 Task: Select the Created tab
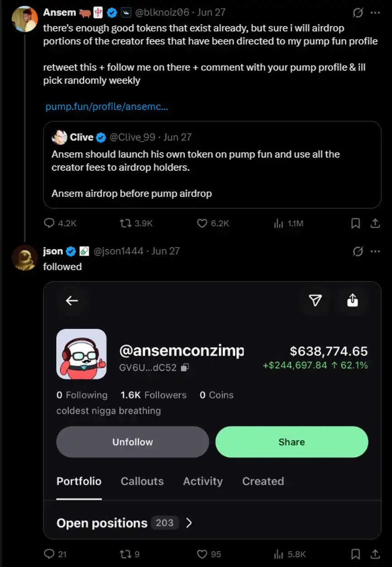point(263,481)
